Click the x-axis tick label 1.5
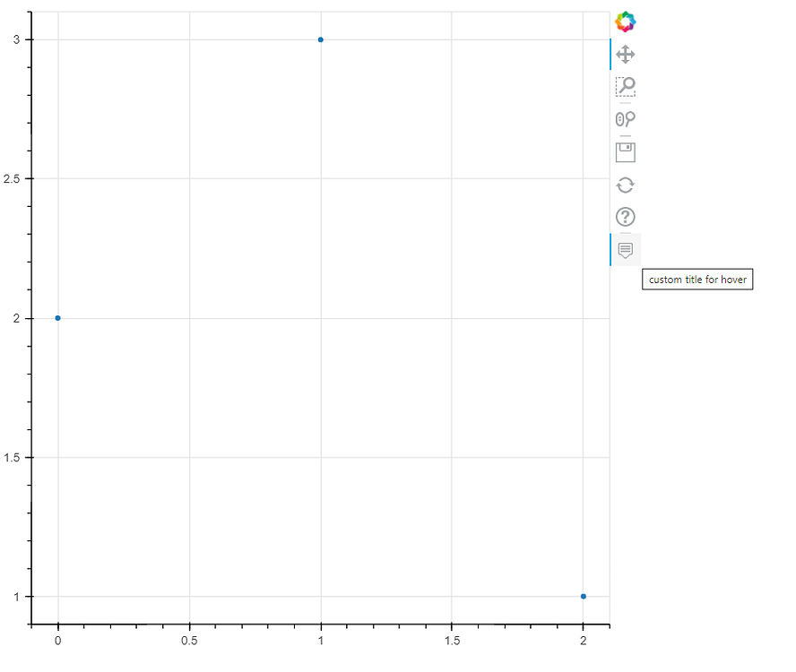796x672 pixels. click(x=452, y=642)
